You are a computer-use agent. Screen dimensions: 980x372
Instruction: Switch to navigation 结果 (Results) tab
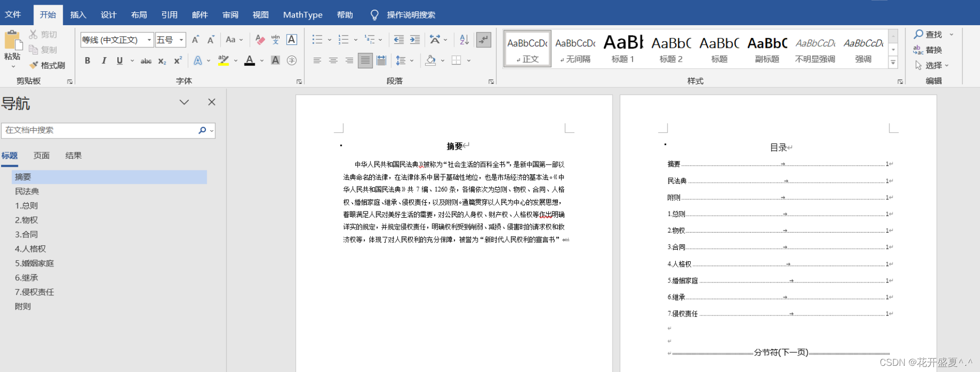pyautogui.click(x=74, y=155)
